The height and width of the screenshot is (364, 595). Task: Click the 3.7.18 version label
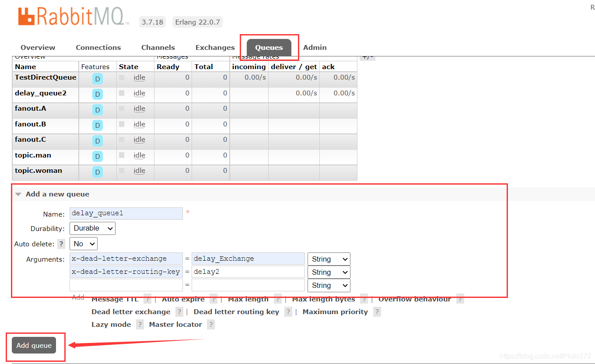[152, 22]
